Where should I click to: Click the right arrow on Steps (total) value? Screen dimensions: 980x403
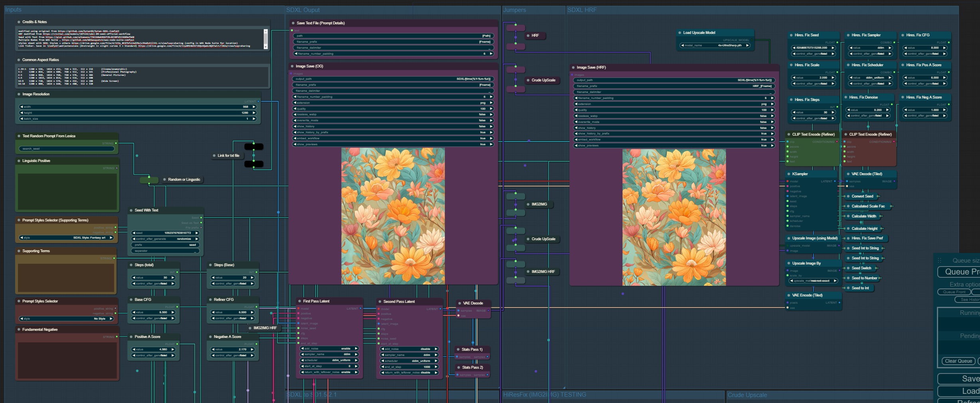(x=173, y=278)
